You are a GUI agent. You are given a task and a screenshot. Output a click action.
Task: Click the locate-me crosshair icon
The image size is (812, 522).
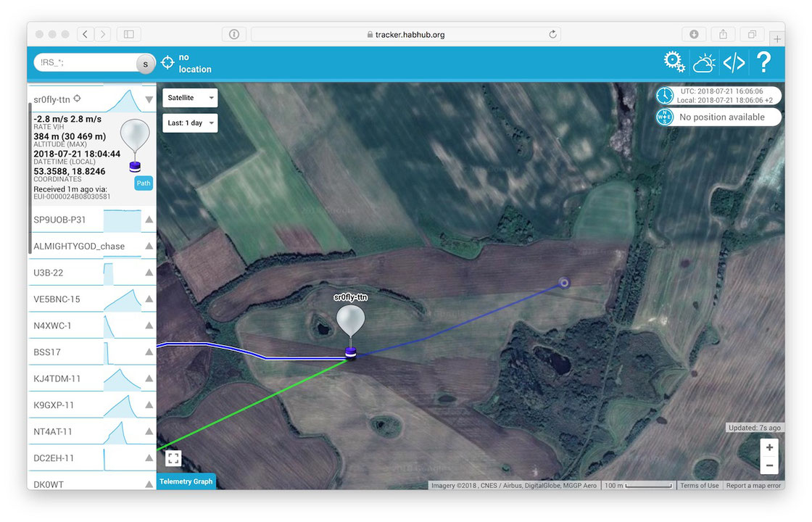(167, 62)
